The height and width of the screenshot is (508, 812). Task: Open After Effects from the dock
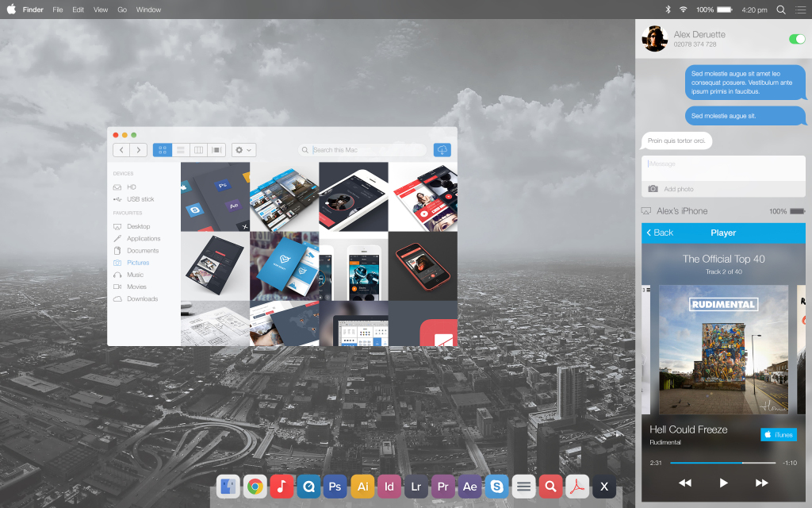(469, 486)
